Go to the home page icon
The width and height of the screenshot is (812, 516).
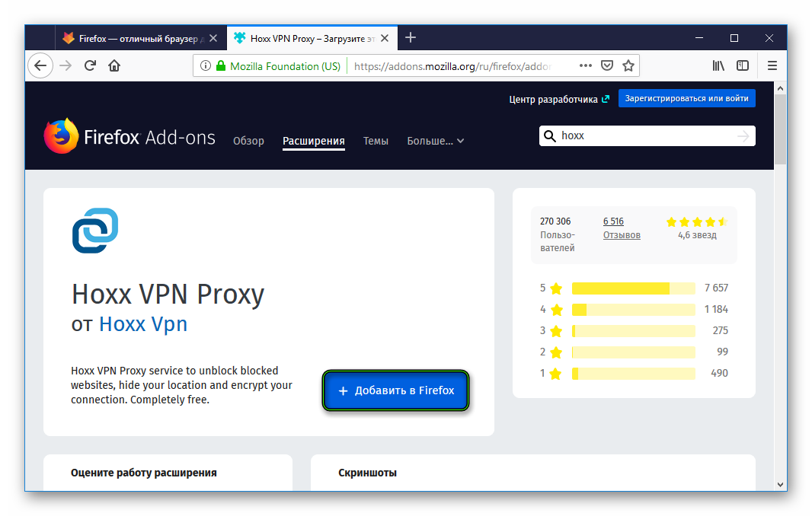click(114, 65)
